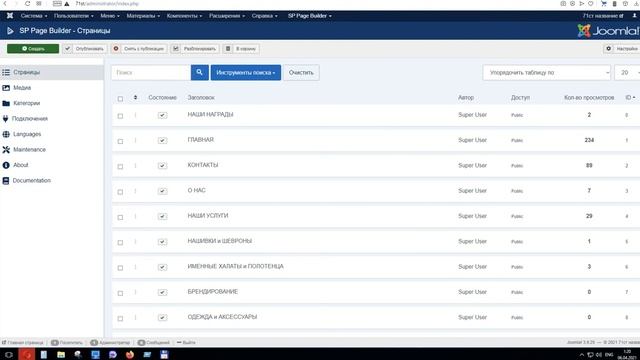Screen dimensions: 640x360
Task: Select the НАШИ НАГРАДЫ row checkbox
Action: 120,116
